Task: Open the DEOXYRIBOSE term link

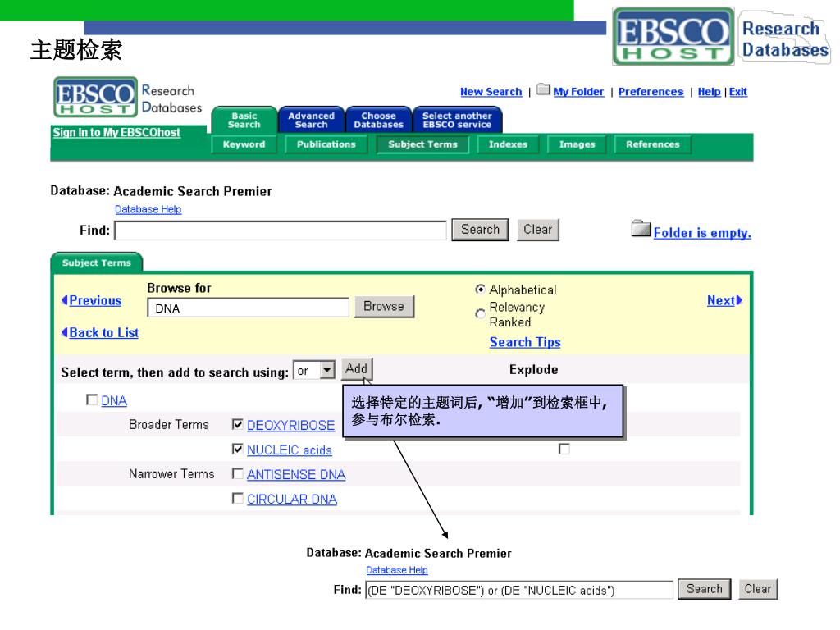Action: tap(291, 426)
